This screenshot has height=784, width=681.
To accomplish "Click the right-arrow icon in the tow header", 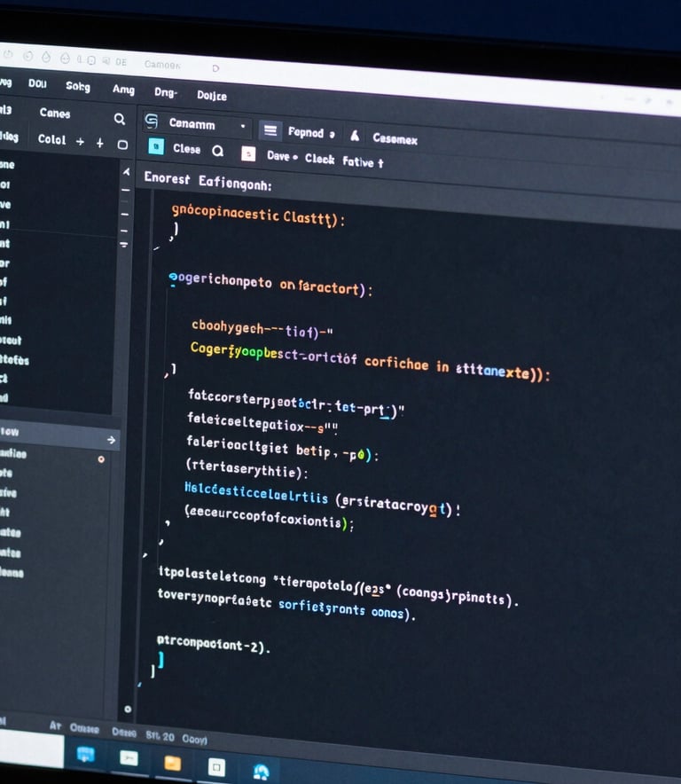I will pyautogui.click(x=111, y=440).
